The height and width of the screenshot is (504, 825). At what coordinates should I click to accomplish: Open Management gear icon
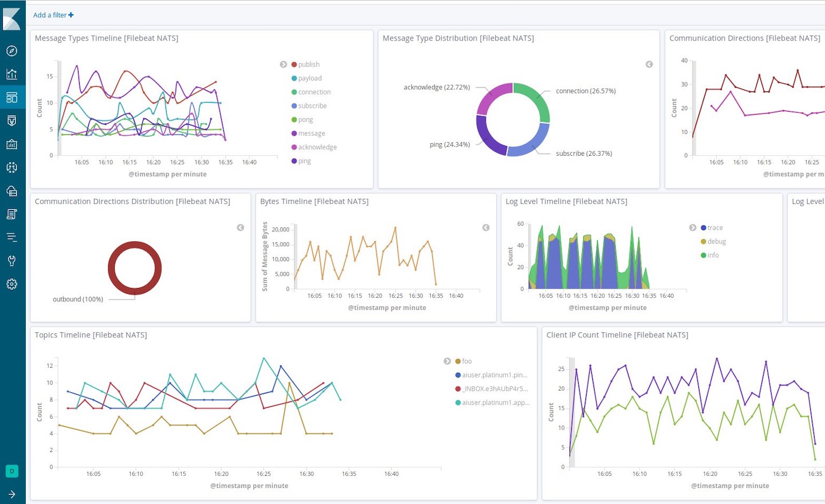[11, 284]
